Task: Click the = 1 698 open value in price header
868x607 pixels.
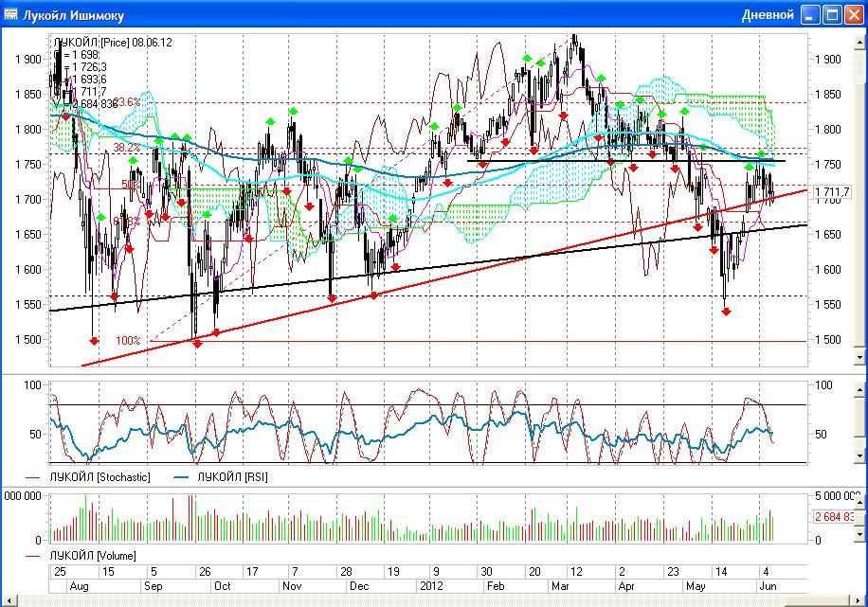Action: tap(81, 55)
